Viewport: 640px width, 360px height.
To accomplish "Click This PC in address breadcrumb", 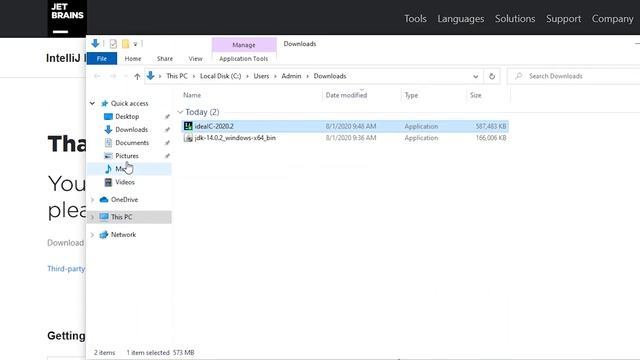I will [x=177, y=76].
